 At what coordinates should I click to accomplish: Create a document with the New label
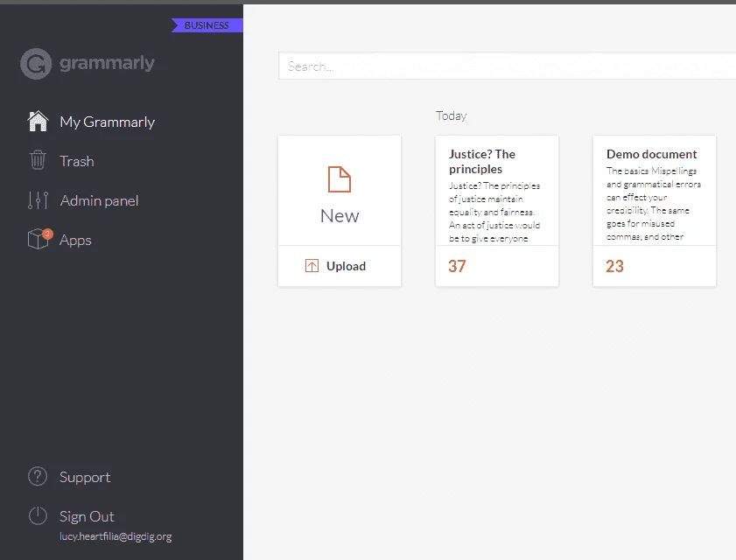(x=340, y=216)
